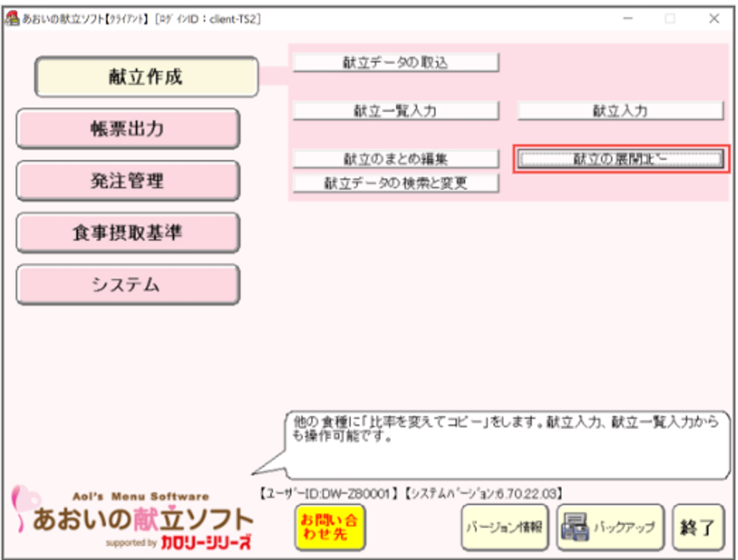
Task: Open the 食事摂取基準 menu section
Action: tap(128, 233)
